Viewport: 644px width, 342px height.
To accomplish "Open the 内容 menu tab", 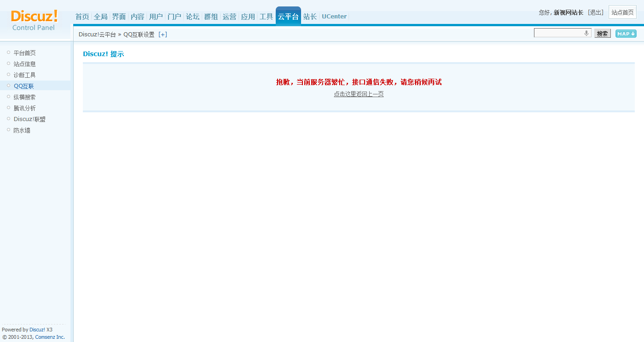I will click(x=138, y=17).
